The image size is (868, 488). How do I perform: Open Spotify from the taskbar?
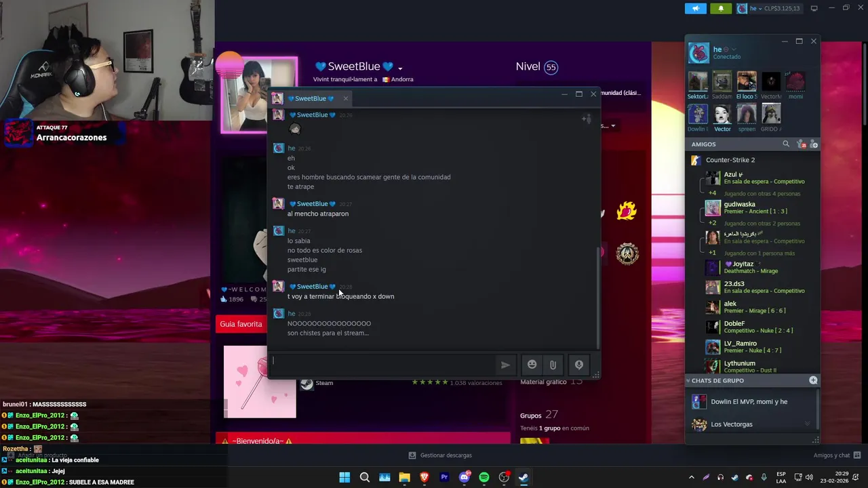484,477
